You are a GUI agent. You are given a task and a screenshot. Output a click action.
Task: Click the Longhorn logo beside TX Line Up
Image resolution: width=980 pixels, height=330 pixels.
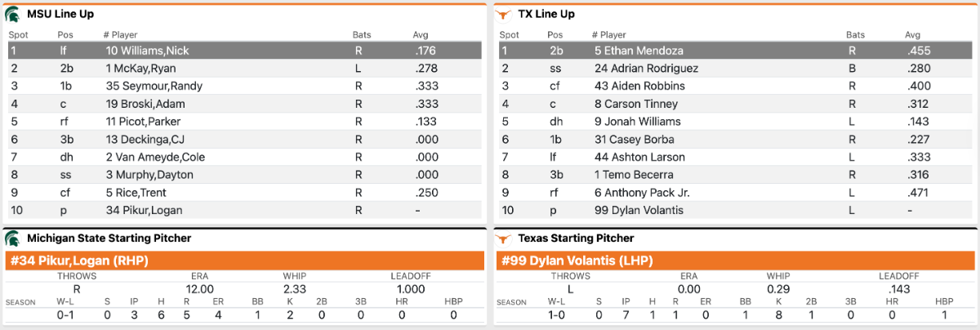[x=504, y=14]
